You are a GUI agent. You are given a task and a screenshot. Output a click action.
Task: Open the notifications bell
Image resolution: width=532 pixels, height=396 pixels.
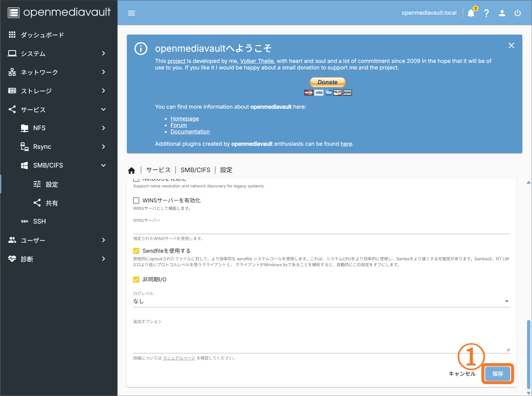click(x=471, y=13)
